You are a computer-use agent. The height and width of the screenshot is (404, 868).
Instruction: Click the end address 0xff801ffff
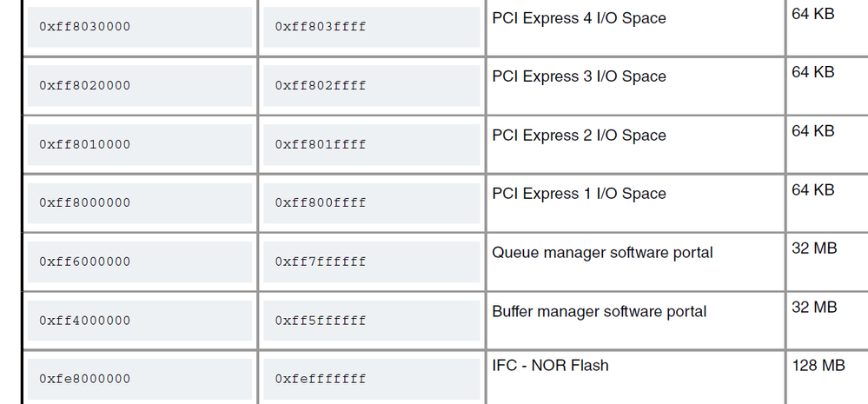(x=321, y=144)
